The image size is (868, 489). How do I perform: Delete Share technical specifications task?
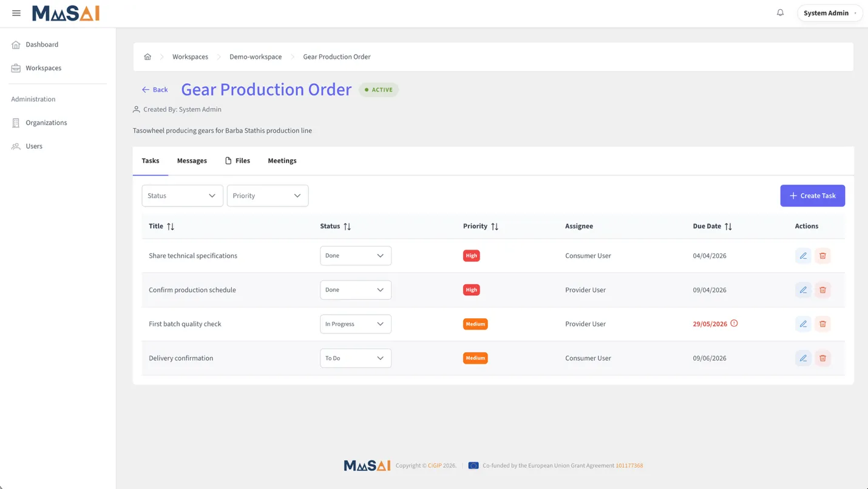coord(822,256)
